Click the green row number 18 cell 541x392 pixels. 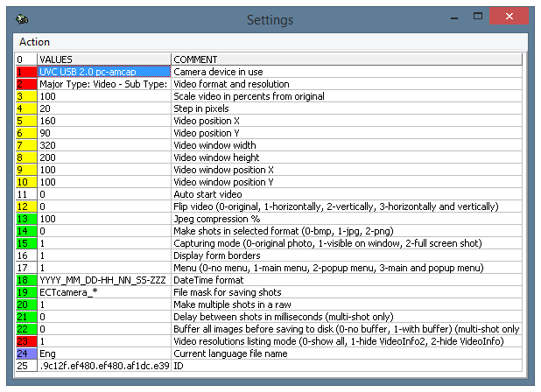pyautogui.click(x=26, y=280)
